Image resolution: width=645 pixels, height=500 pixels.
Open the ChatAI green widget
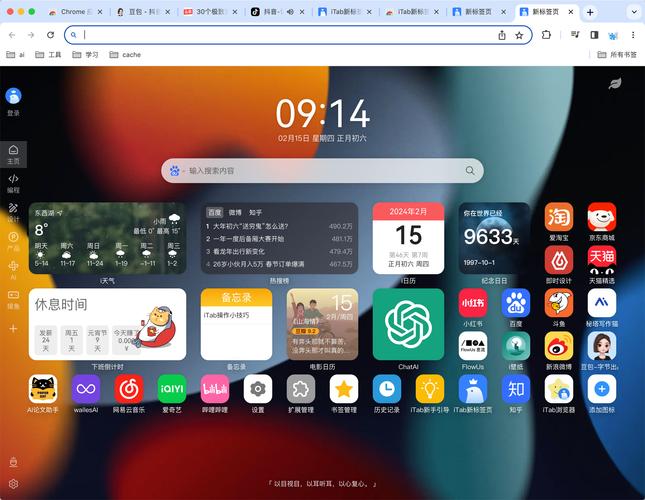click(408, 324)
